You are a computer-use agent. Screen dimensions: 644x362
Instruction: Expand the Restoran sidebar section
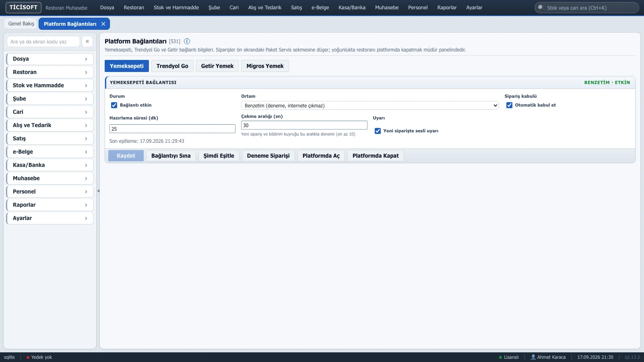[50, 72]
